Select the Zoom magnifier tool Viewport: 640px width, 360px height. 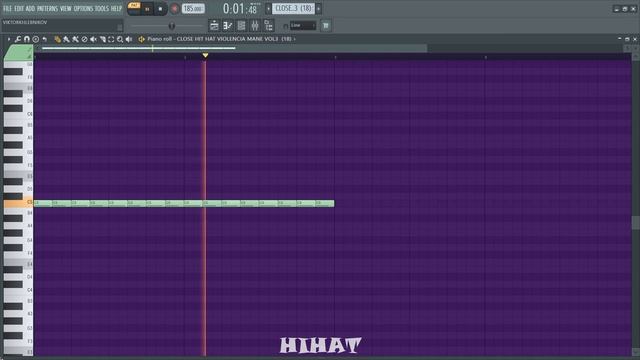120,39
